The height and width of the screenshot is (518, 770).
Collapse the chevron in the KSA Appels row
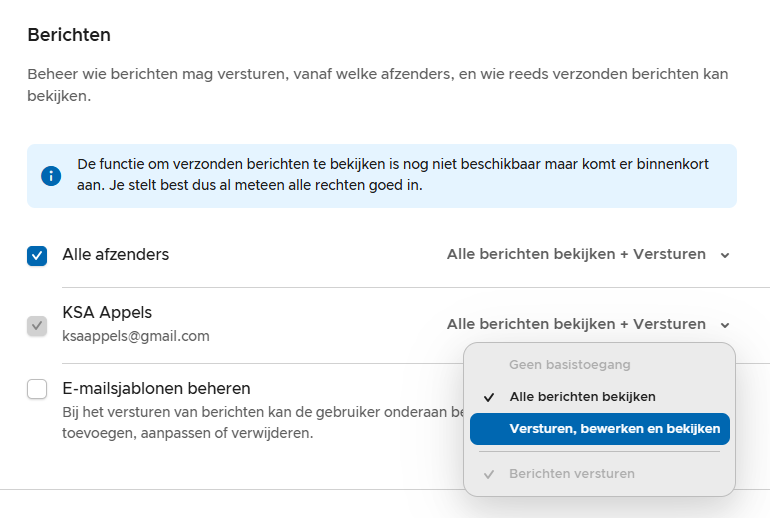[x=725, y=325]
